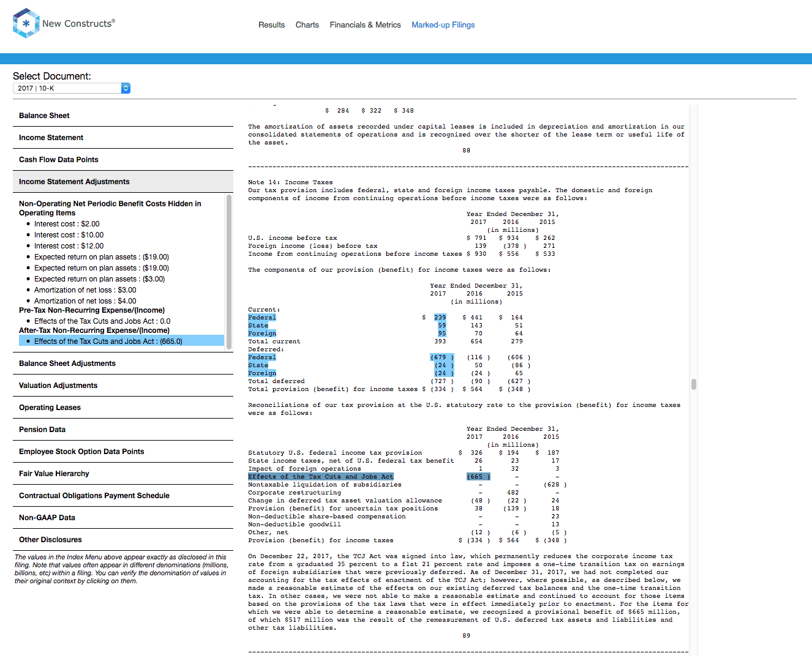Open the Results page
Screen dimensions: 812x664
pyautogui.click(x=271, y=25)
